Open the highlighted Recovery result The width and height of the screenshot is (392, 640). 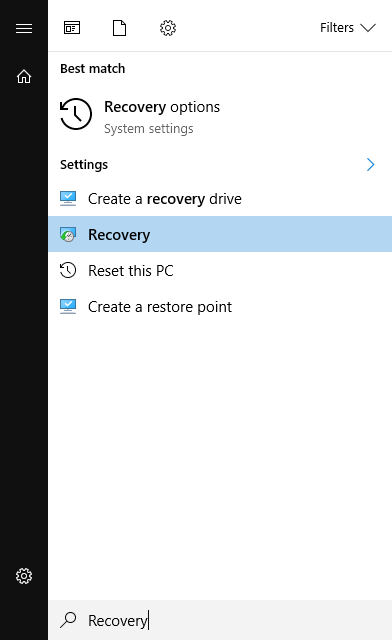(220, 234)
